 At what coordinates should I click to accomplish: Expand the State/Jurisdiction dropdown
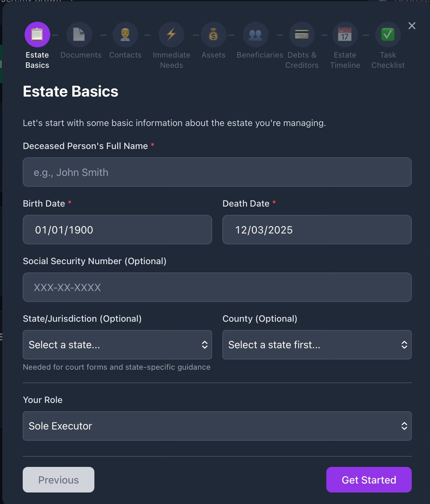point(117,345)
